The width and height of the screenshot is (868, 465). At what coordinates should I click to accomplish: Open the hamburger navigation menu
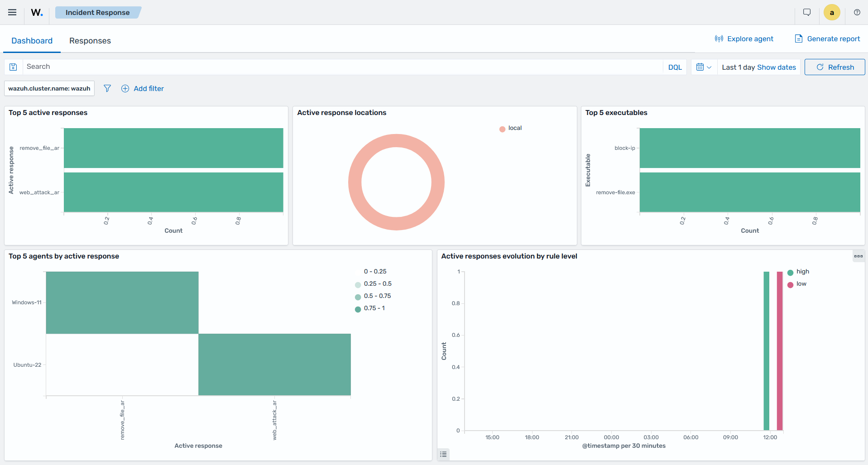[12, 12]
